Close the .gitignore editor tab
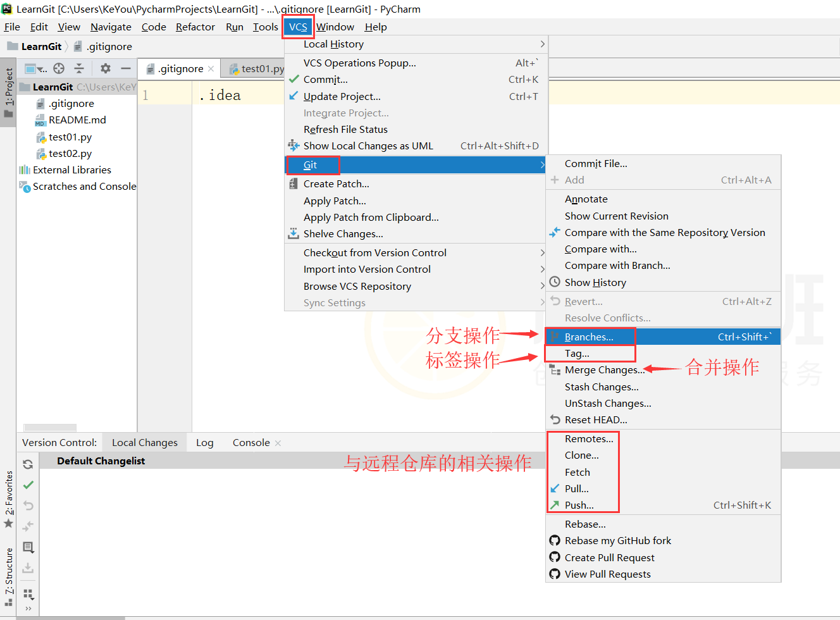 (211, 69)
